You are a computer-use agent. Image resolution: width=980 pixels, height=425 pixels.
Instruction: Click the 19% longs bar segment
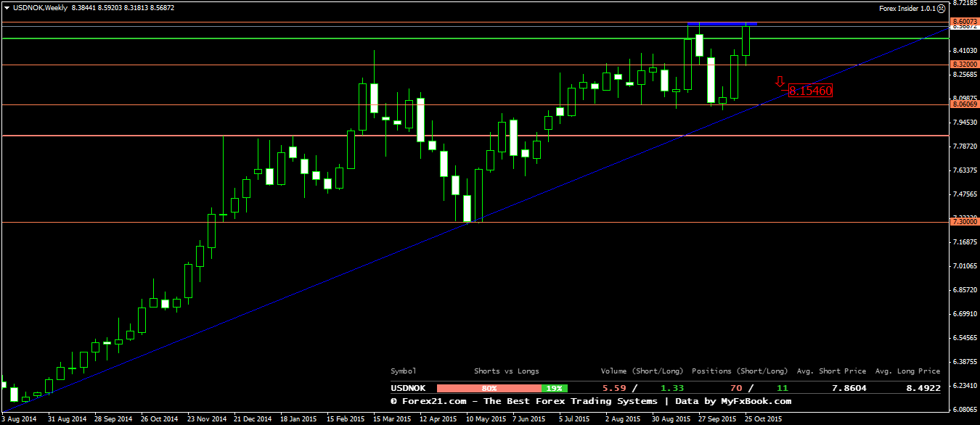555,389
